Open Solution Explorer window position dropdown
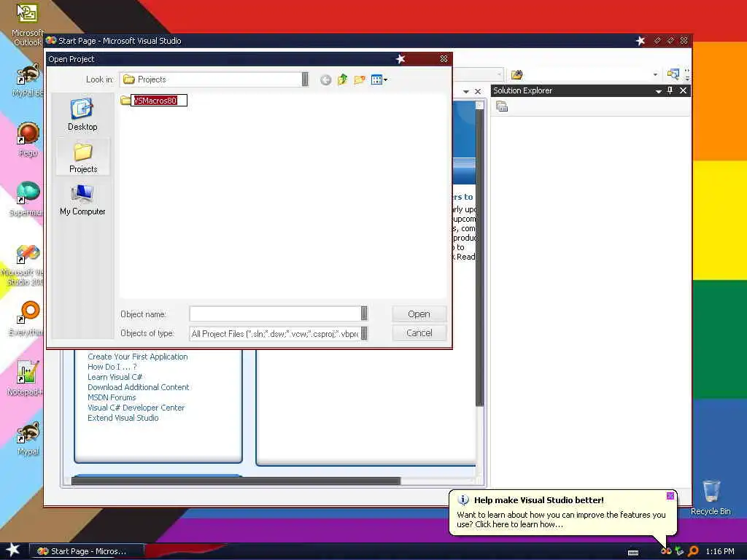747x560 pixels. point(659,90)
